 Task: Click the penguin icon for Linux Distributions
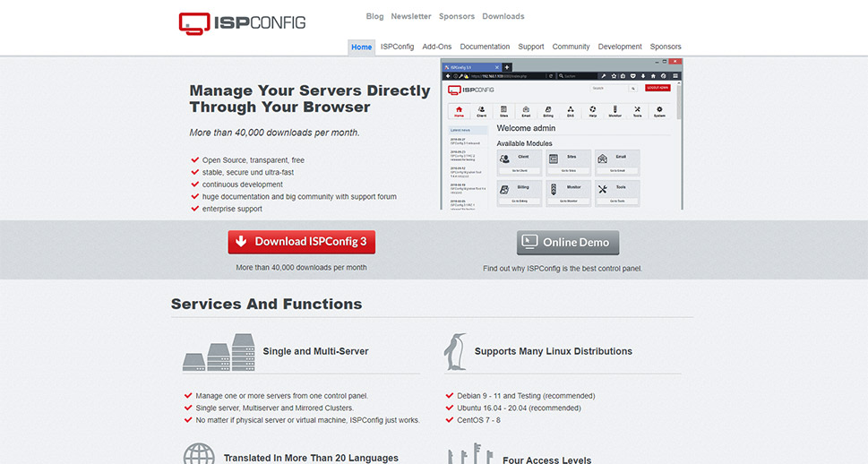click(x=455, y=352)
